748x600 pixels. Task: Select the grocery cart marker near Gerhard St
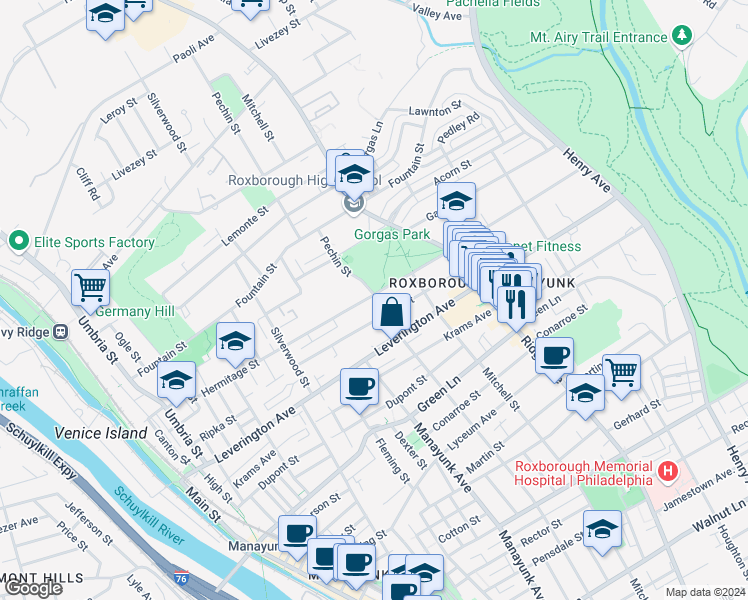tap(621, 373)
